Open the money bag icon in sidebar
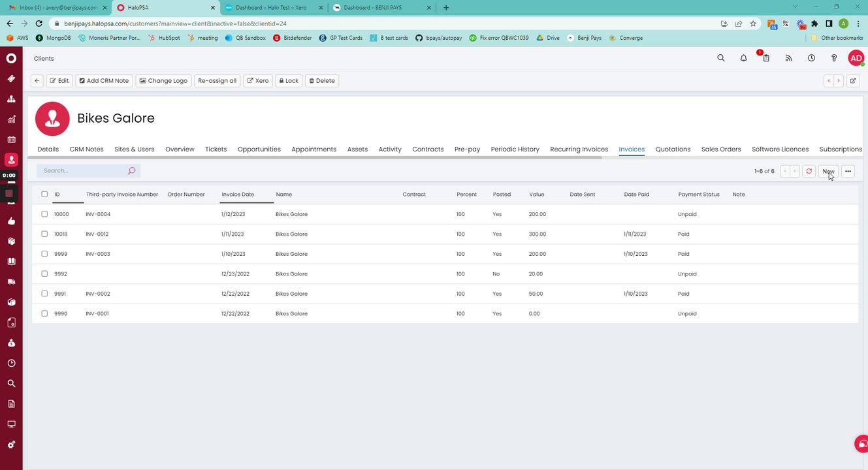Viewport: 868px width, 470px height. tap(11, 343)
